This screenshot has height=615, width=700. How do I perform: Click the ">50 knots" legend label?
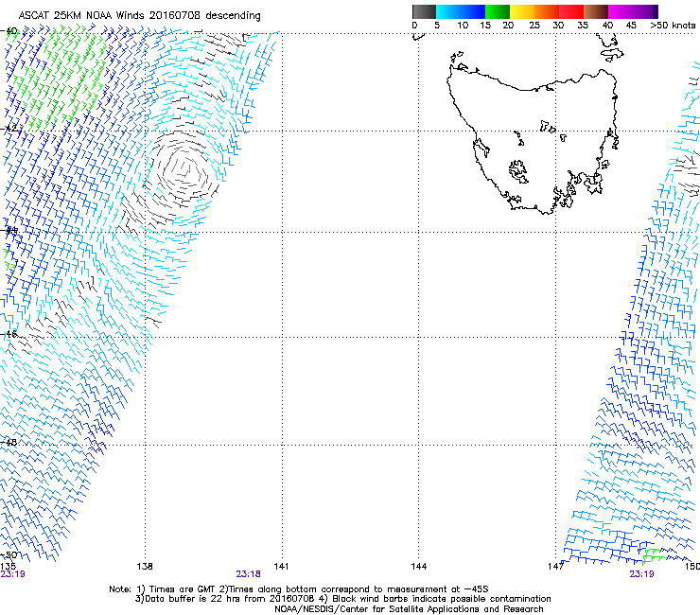tap(673, 26)
